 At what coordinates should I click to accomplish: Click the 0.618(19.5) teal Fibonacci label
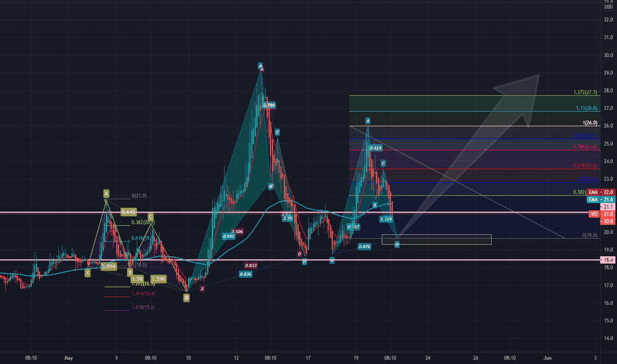click(x=142, y=238)
